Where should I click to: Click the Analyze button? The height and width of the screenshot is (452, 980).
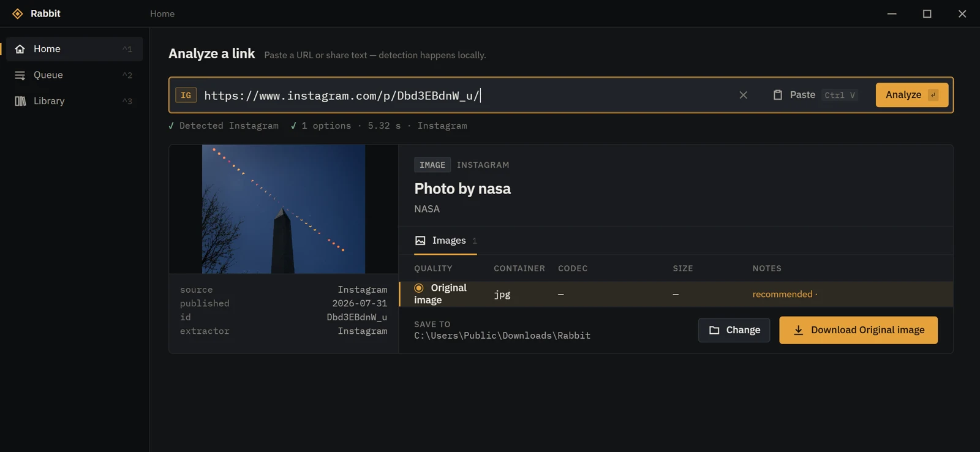tap(911, 95)
